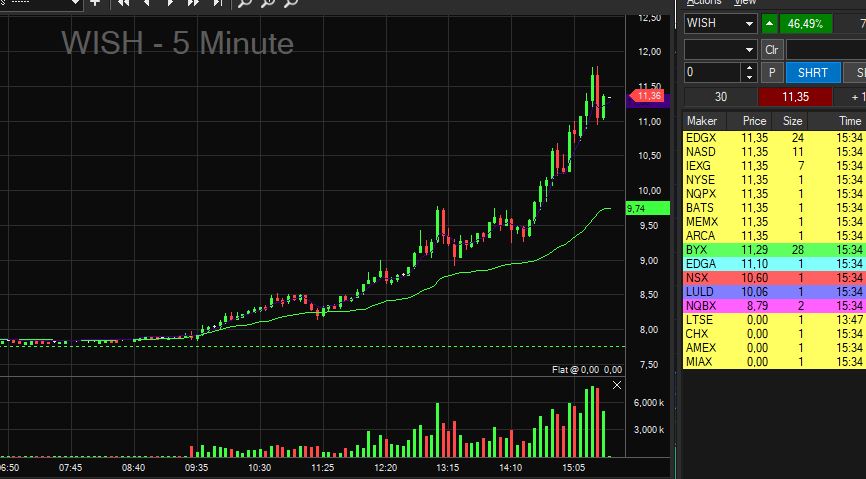This screenshot has height=479, width=866.
Task: Select the CHX level 2 row
Action: click(774, 334)
